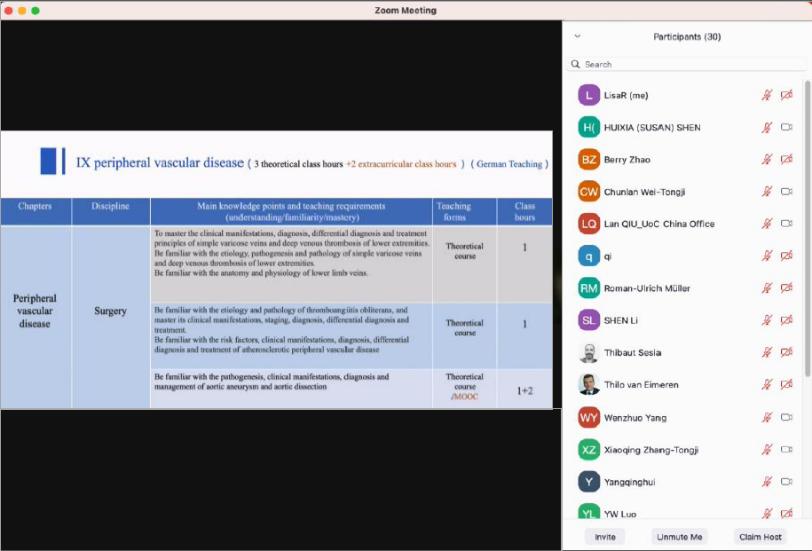Click the muted microphone icon for SHEN Li
812x551 pixels.
click(767, 321)
